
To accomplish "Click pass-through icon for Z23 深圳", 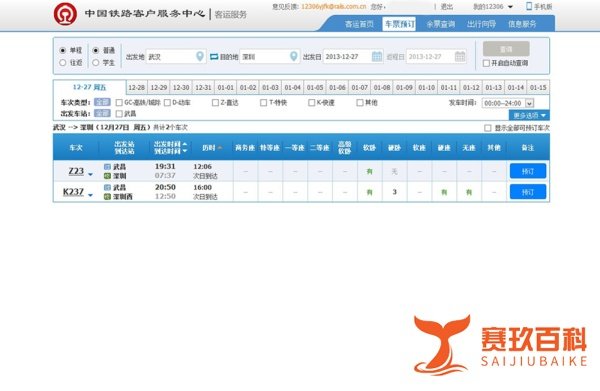I will [108, 176].
